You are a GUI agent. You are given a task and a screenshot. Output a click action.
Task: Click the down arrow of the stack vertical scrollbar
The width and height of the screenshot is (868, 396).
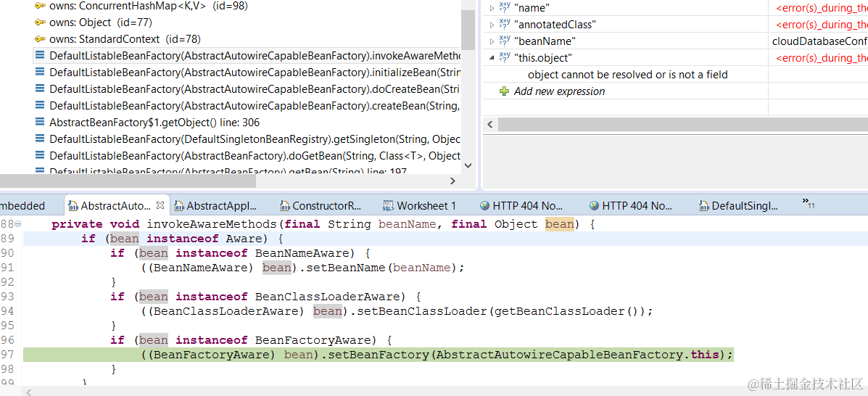pyautogui.click(x=468, y=165)
